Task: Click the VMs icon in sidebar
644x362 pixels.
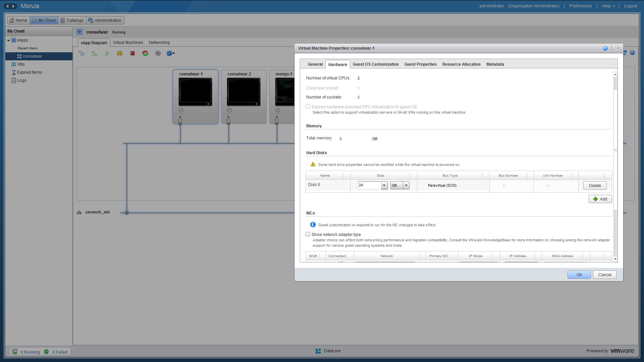Action: tap(14, 64)
